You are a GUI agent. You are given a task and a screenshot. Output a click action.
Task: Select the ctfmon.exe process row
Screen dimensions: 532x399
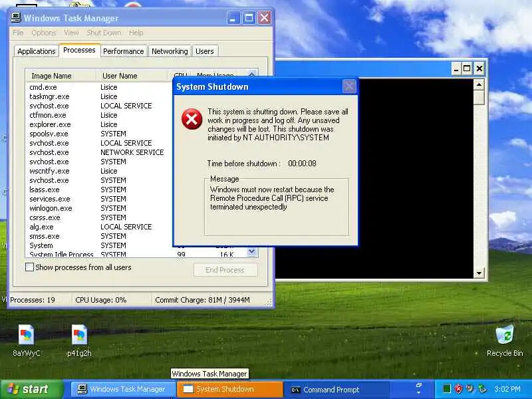tap(99, 115)
